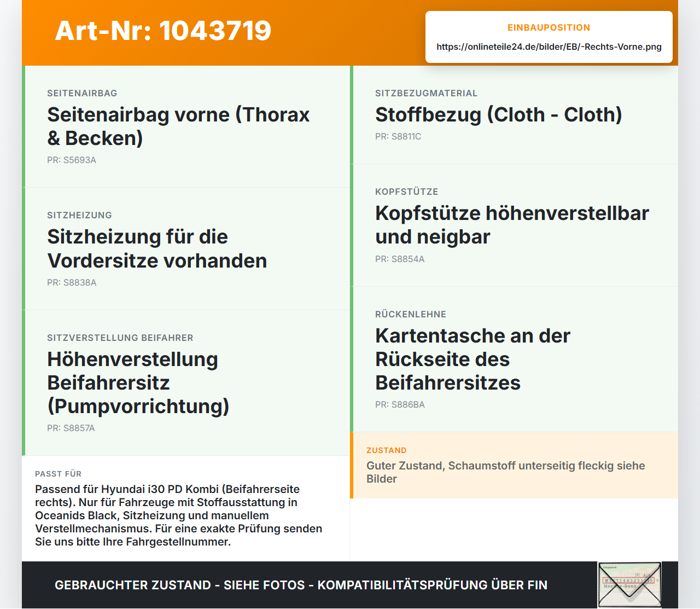Select PR code S886BA

point(400,404)
